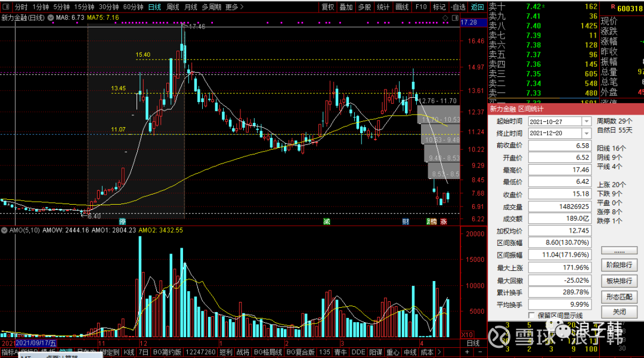Click the panel layout icon at top-left
644x358 pixels.
point(6,7)
